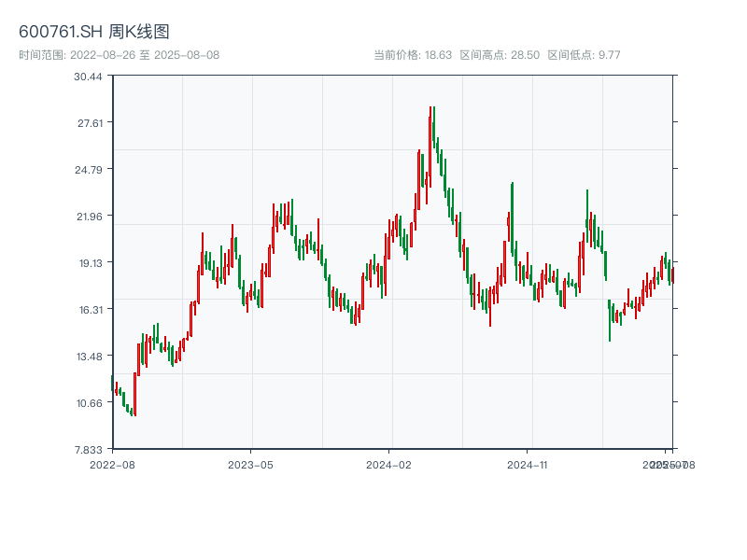Screen dimensions: 747x560
Task: Click the y-axis value 19.13
Action: pos(91,263)
